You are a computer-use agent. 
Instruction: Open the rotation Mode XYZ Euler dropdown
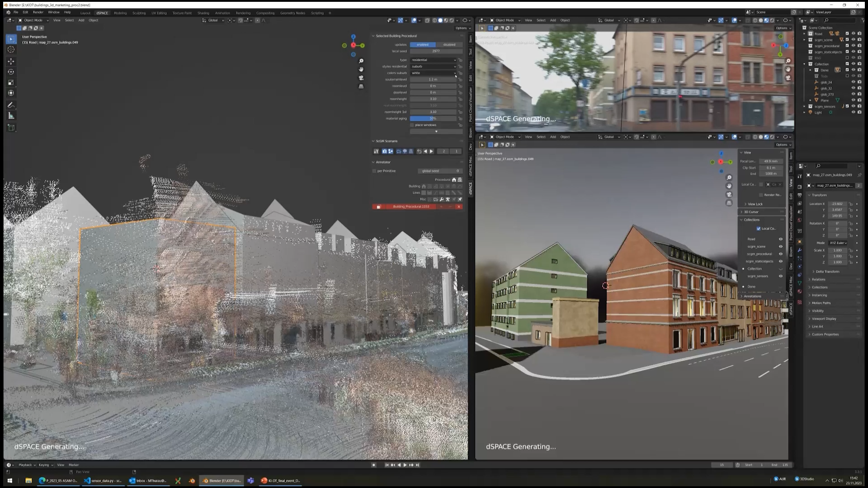click(x=838, y=243)
